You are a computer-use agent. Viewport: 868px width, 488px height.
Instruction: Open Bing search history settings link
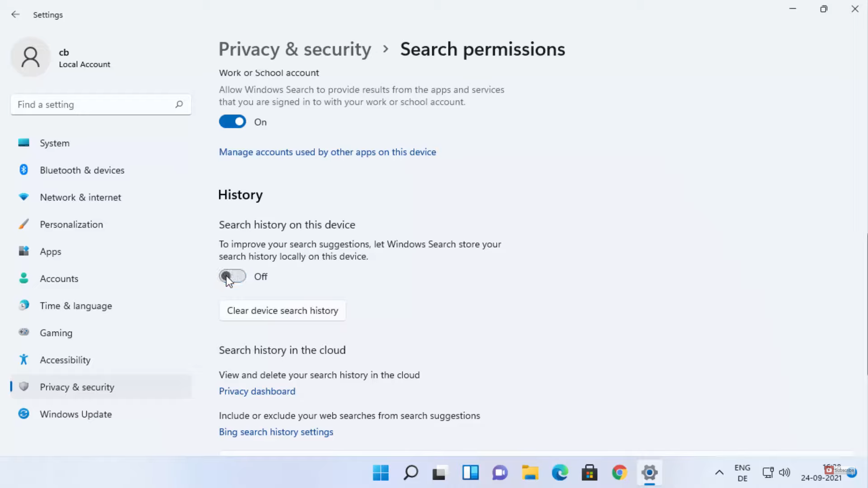point(276,432)
